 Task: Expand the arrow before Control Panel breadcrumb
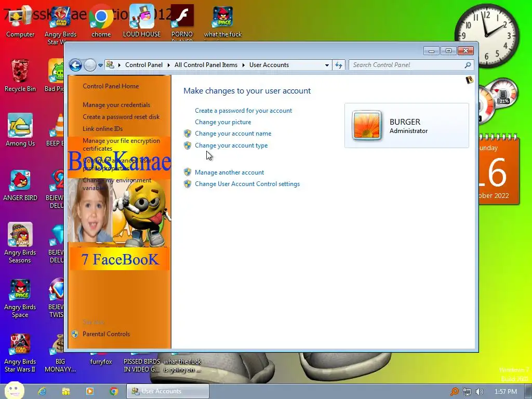119,65
